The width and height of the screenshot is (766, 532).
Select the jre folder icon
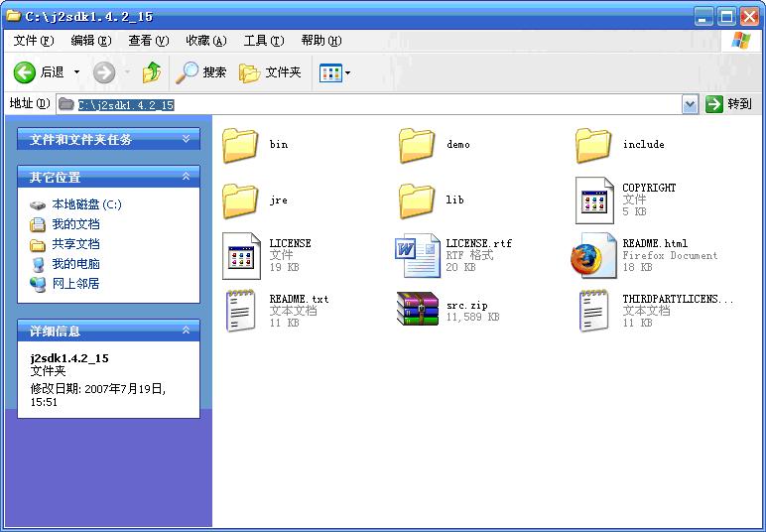[240, 200]
